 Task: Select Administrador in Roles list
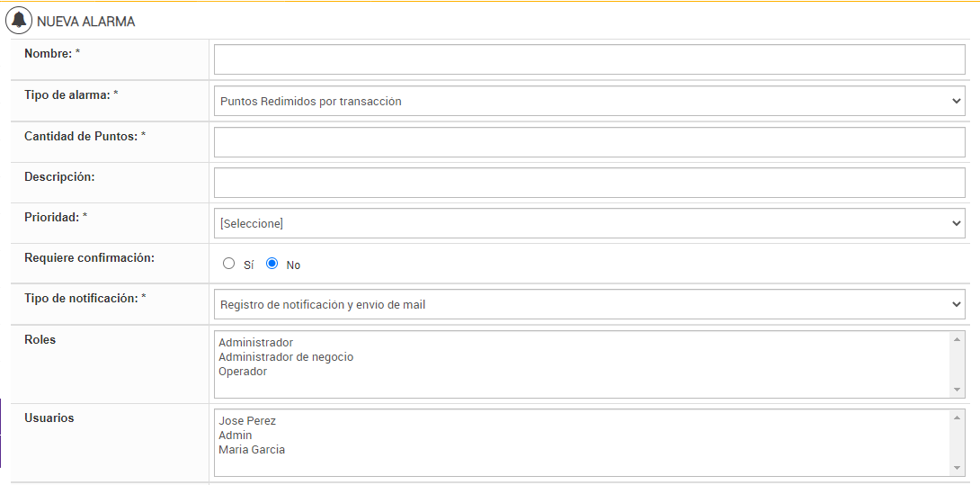tap(256, 343)
